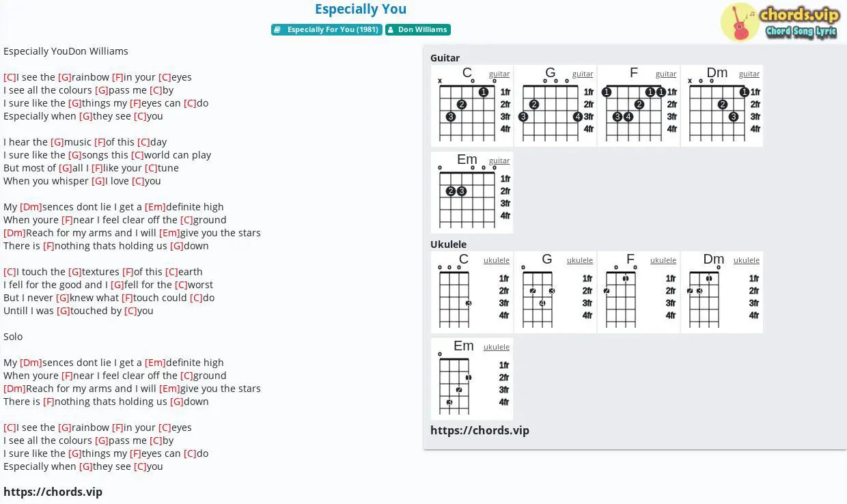The height and width of the screenshot is (504, 847).
Task: Select the ukulele C chord diagram
Action: (472, 292)
